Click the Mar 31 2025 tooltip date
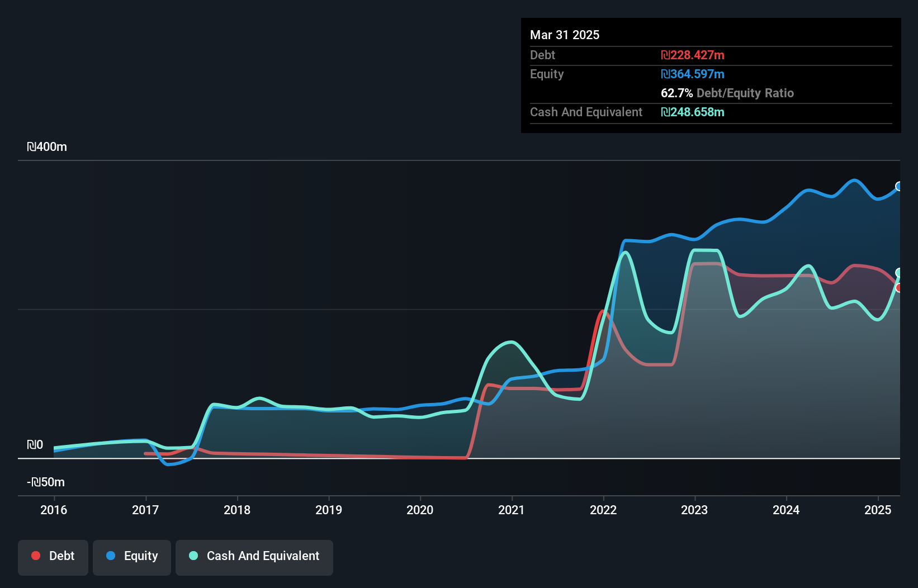 coord(565,35)
